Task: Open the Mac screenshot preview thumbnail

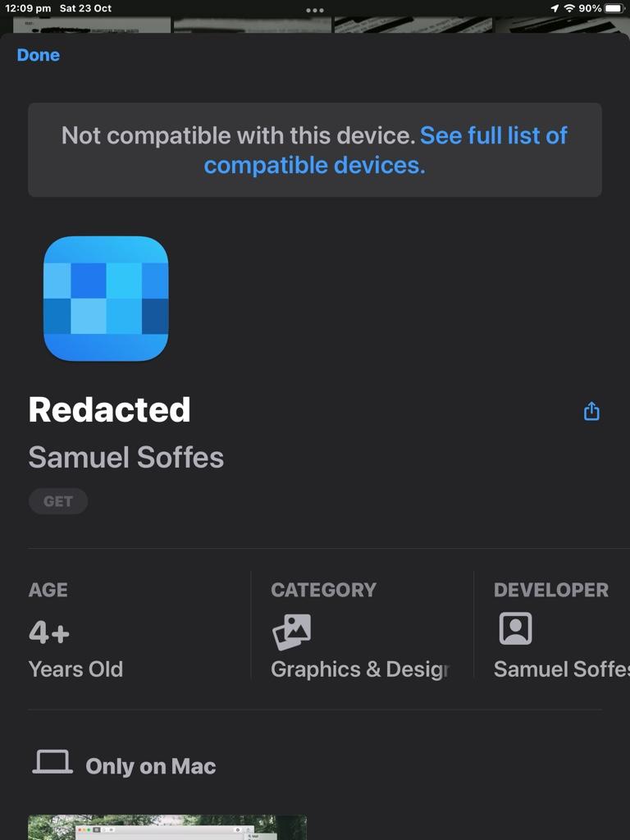Action: coord(167,827)
